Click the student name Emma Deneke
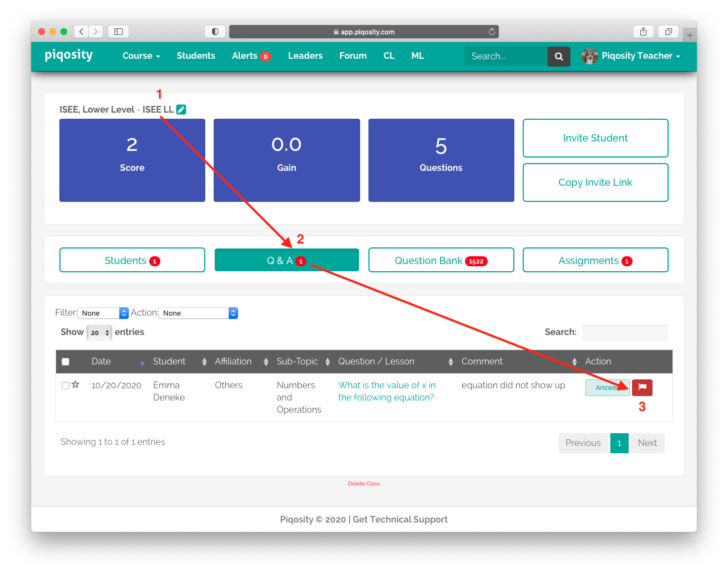 (169, 391)
